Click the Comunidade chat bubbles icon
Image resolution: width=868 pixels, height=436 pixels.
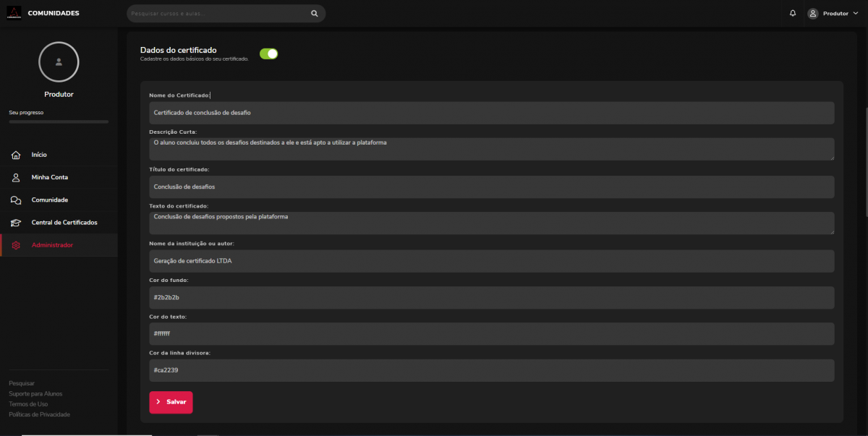[16, 200]
